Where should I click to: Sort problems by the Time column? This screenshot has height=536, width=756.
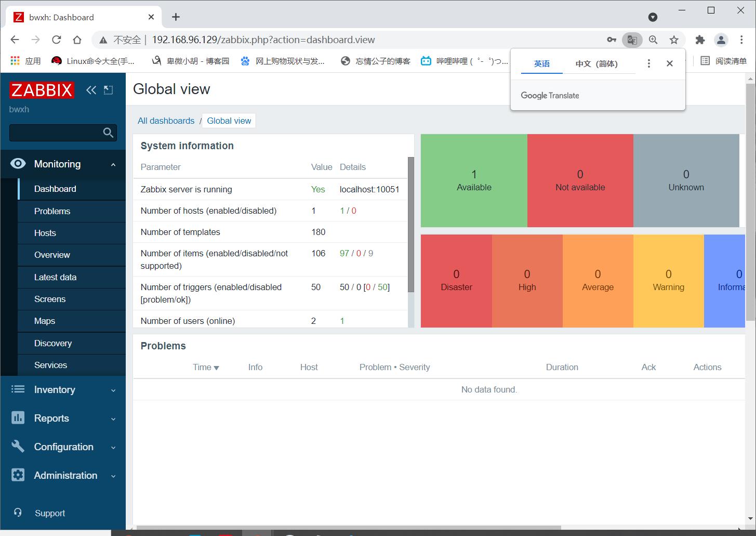click(x=206, y=367)
